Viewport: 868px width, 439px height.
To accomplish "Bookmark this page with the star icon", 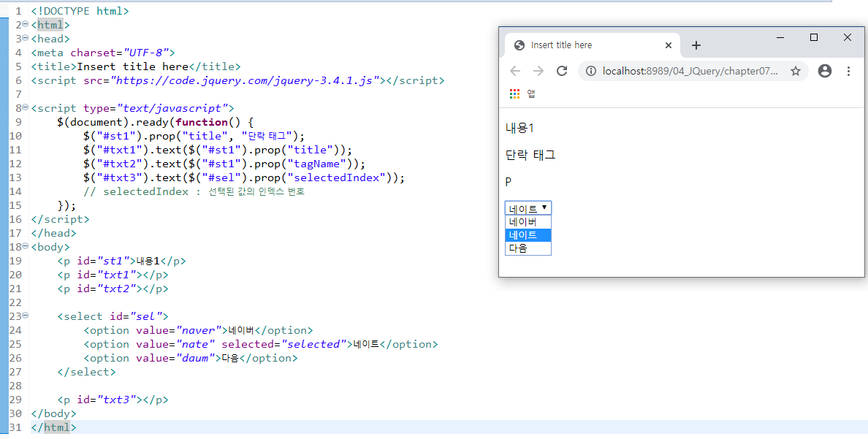I will [x=796, y=71].
